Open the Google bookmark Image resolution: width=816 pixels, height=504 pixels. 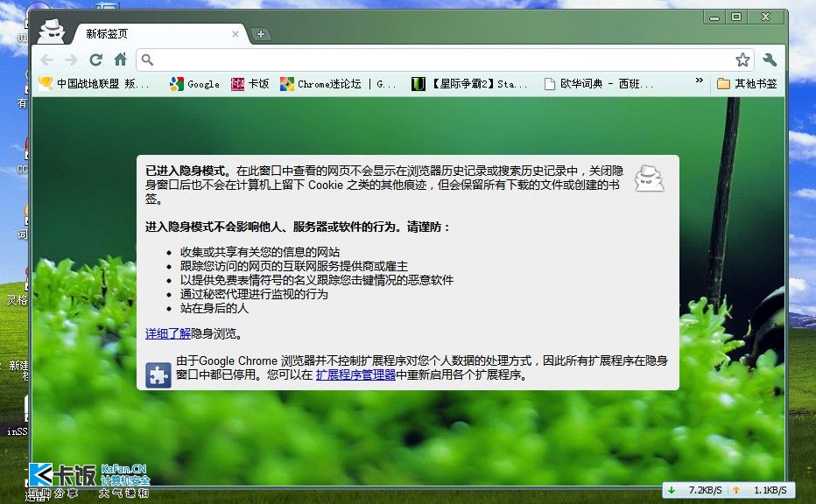[194, 84]
